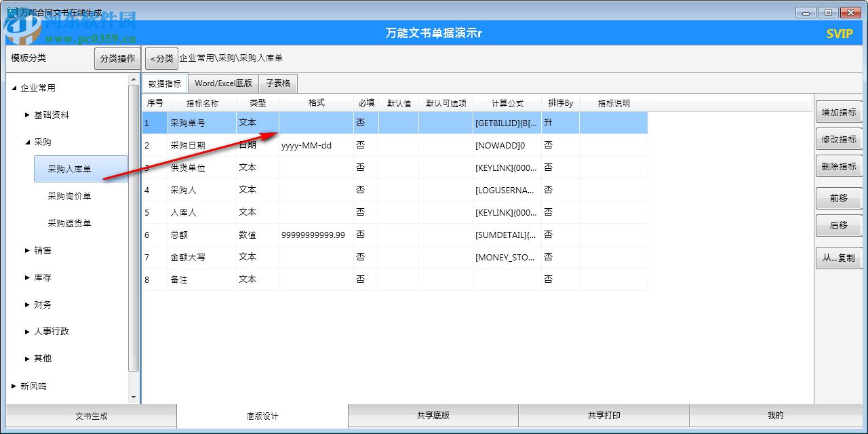Switch to the 文书生成 view at bottom
The height and width of the screenshot is (434, 868).
pos(90,416)
